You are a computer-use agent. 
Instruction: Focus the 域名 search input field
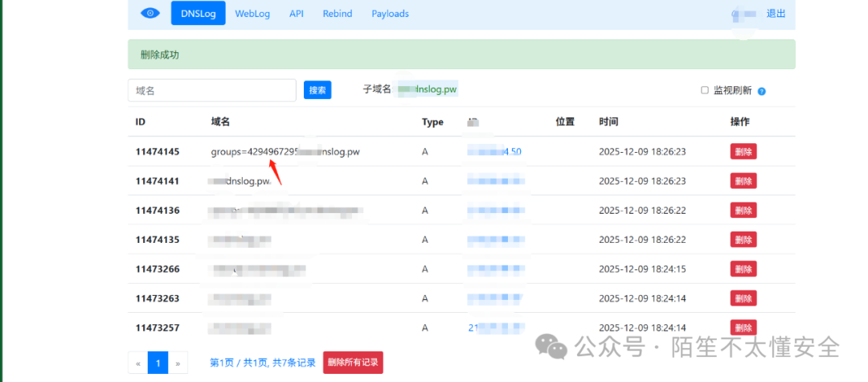212,90
